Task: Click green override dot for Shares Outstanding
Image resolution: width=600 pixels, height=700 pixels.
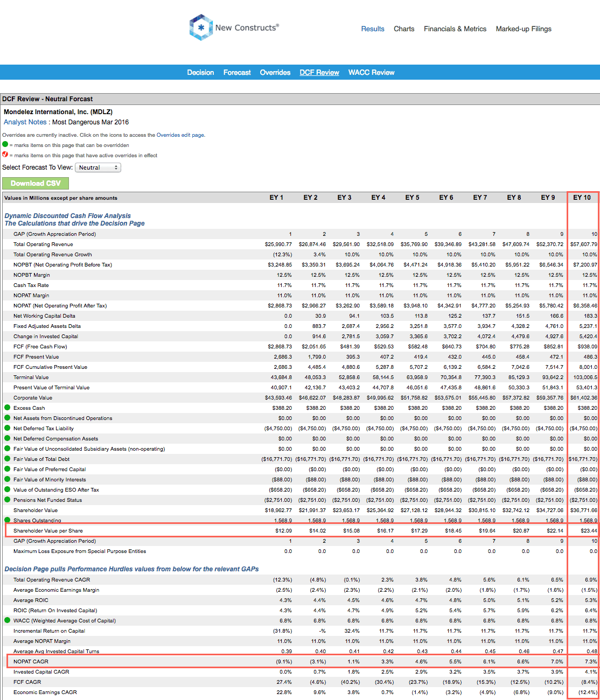Action: tap(8, 520)
